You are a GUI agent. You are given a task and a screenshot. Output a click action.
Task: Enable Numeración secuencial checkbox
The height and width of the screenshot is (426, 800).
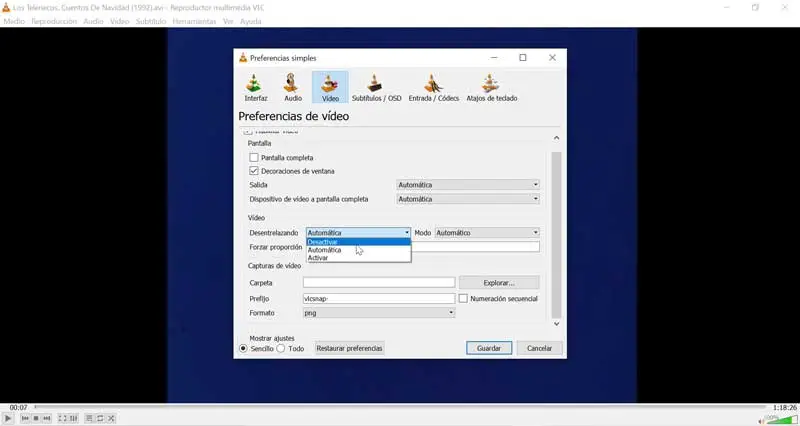[x=463, y=298]
